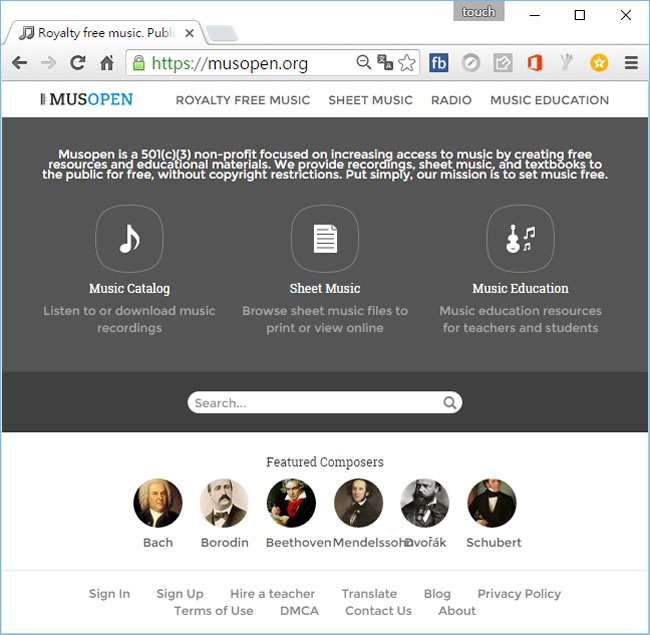Open the translate page icon

[385, 63]
